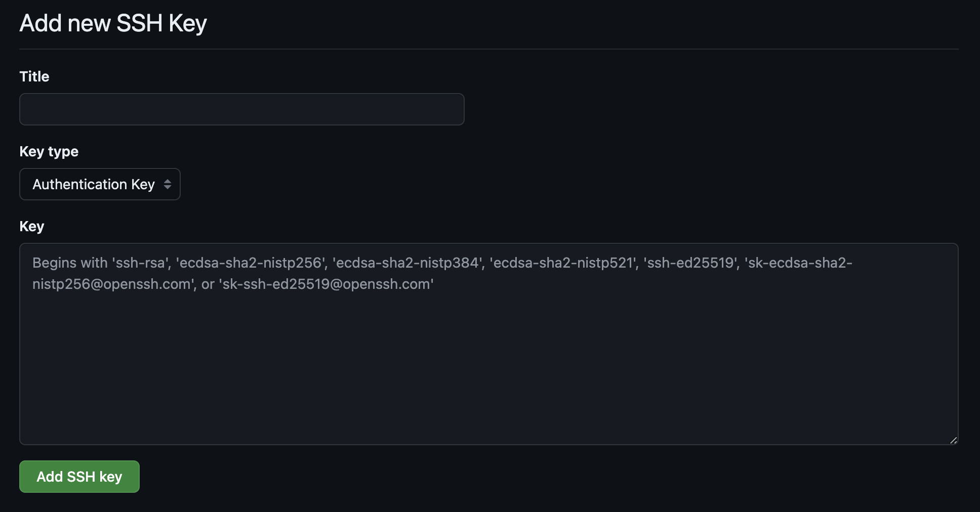Click the 'Key type' label
Viewport: 980px width, 512px height.
pyautogui.click(x=49, y=152)
